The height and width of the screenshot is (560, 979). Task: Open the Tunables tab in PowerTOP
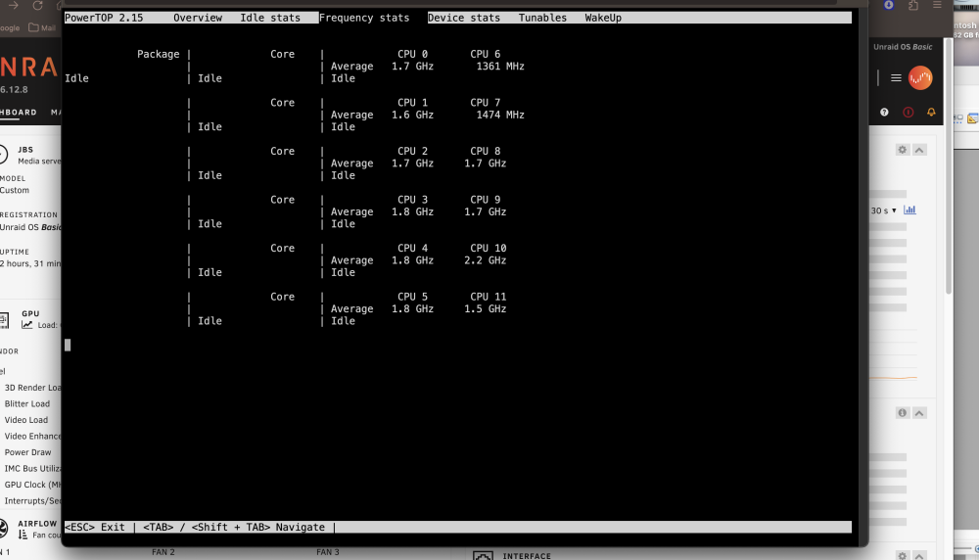(542, 18)
